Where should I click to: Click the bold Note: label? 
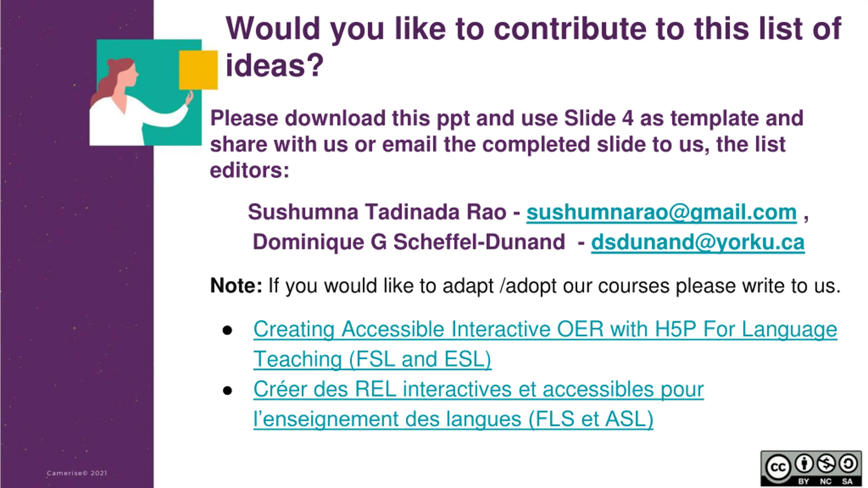(x=236, y=285)
